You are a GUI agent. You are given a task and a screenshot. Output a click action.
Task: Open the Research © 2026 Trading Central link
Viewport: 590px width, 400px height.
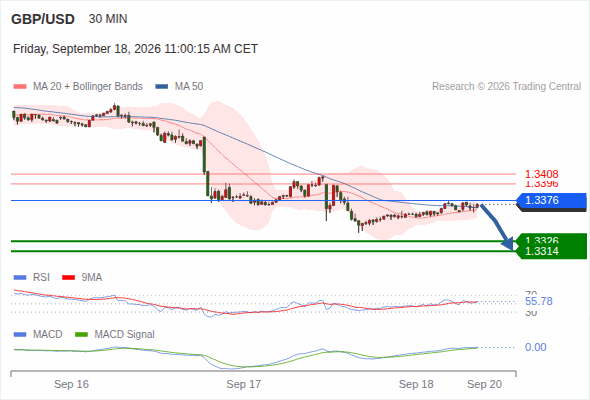coord(506,87)
